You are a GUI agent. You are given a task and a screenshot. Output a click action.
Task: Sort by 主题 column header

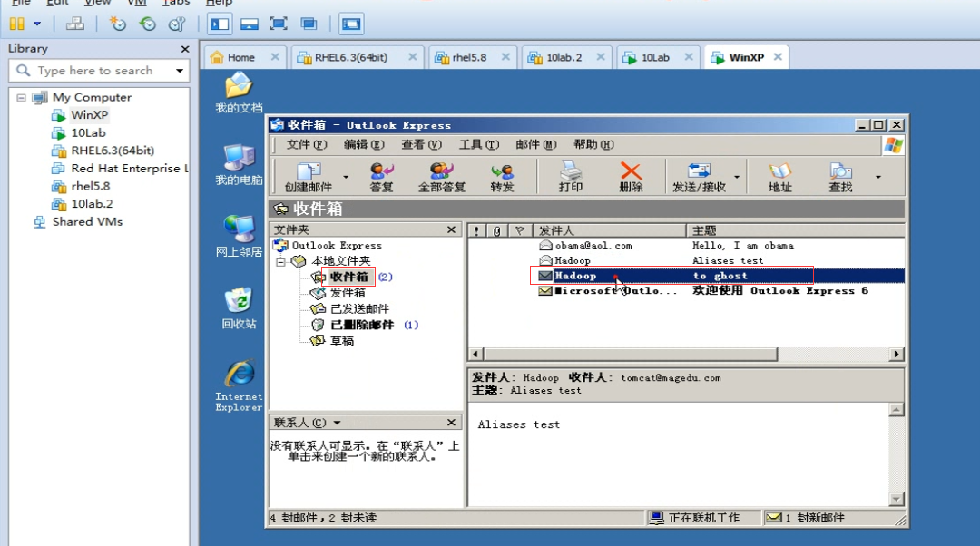[x=796, y=230]
